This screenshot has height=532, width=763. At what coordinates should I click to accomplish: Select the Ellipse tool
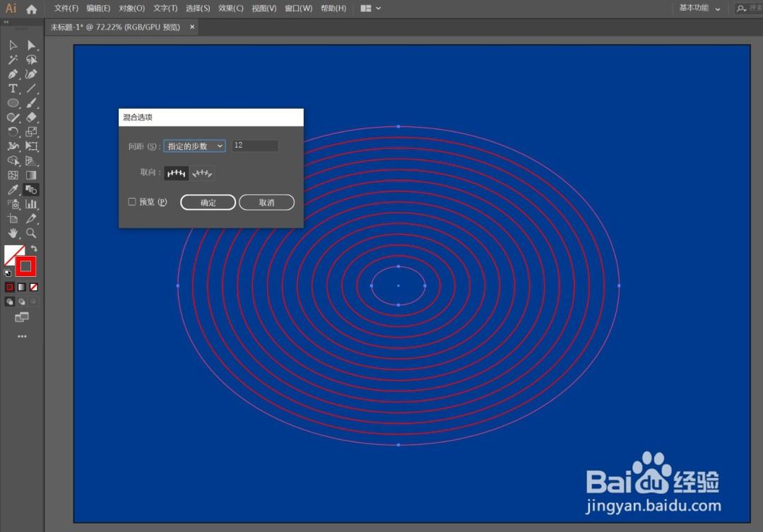click(x=13, y=102)
